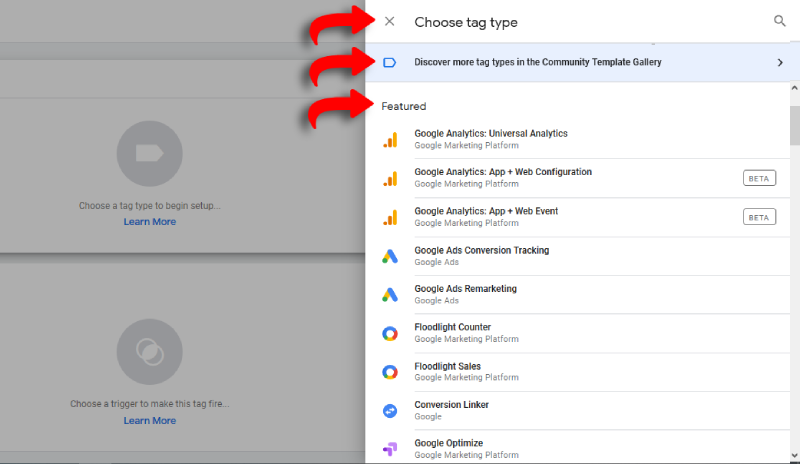Screen dimensions: 800x464
Task: Click the Community Template Gallery tag icon
Action: [390, 62]
